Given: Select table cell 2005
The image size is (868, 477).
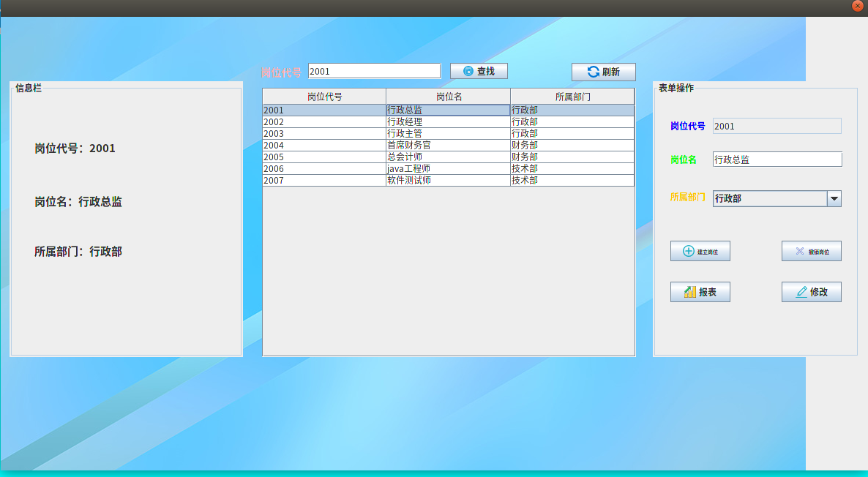Looking at the screenshot, I should pos(324,157).
